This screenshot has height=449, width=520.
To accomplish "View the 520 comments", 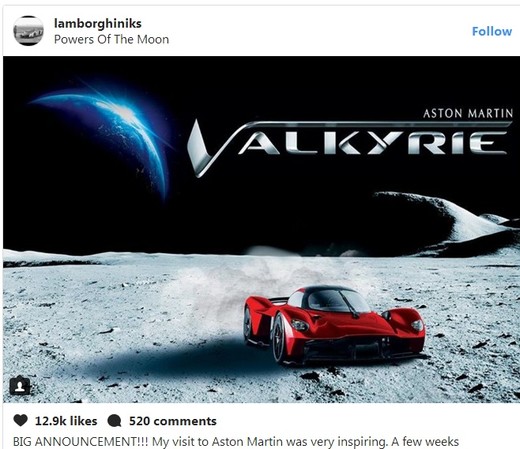I will (x=173, y=421).
